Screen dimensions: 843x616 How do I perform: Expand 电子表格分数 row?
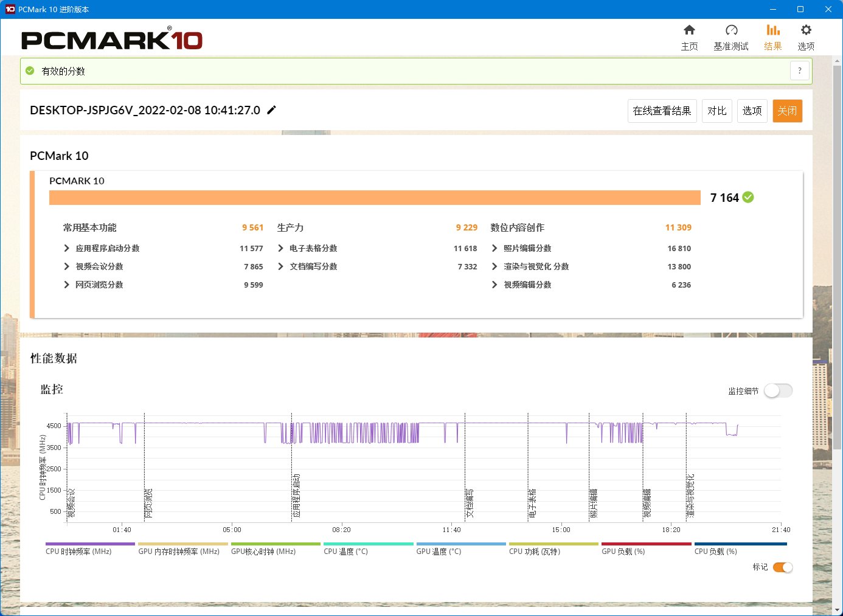click(x=280, y=248)
